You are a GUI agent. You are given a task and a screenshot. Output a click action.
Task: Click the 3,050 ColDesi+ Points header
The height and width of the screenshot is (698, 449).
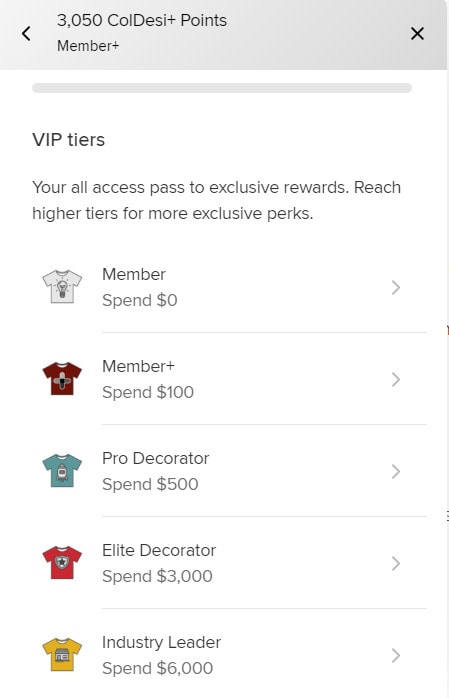pyautogui.click(x=142, y=20)
